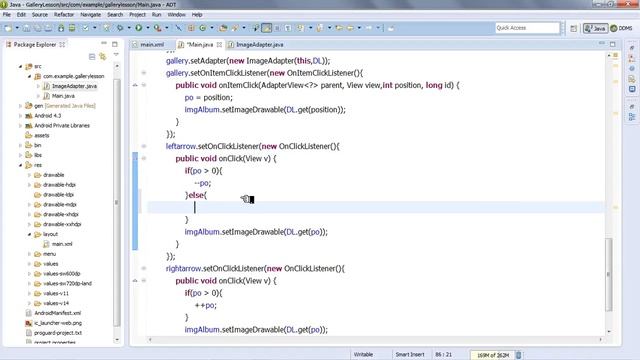
Task: Minimize the Package Explorer view
Action: tap(104, 44)
